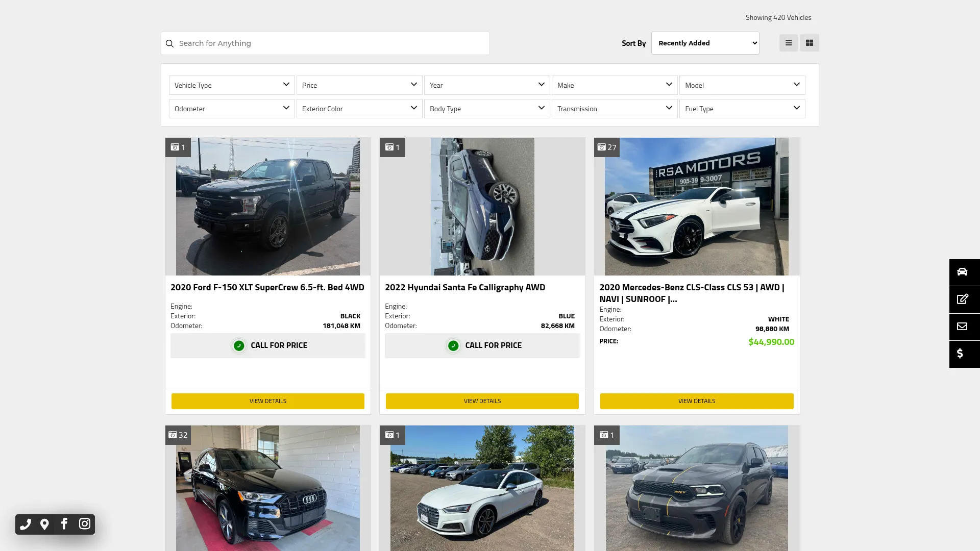Click the search magnifier icon
Screen dimensions: 980x551
click(170, 43)
